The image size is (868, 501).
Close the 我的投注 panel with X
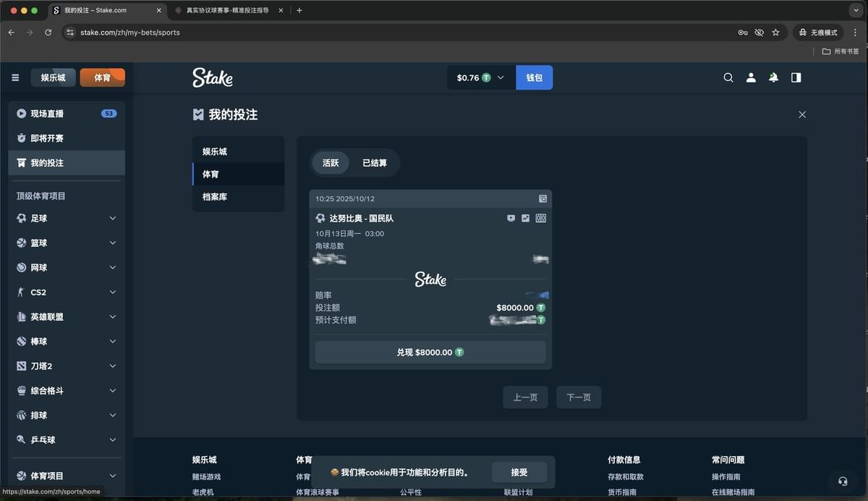tap(801, 114)
